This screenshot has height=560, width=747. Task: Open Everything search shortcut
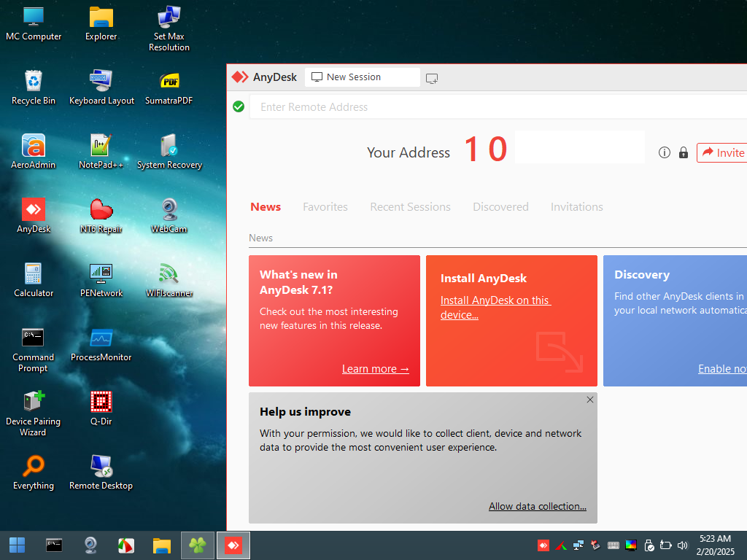tap(34, 472)
